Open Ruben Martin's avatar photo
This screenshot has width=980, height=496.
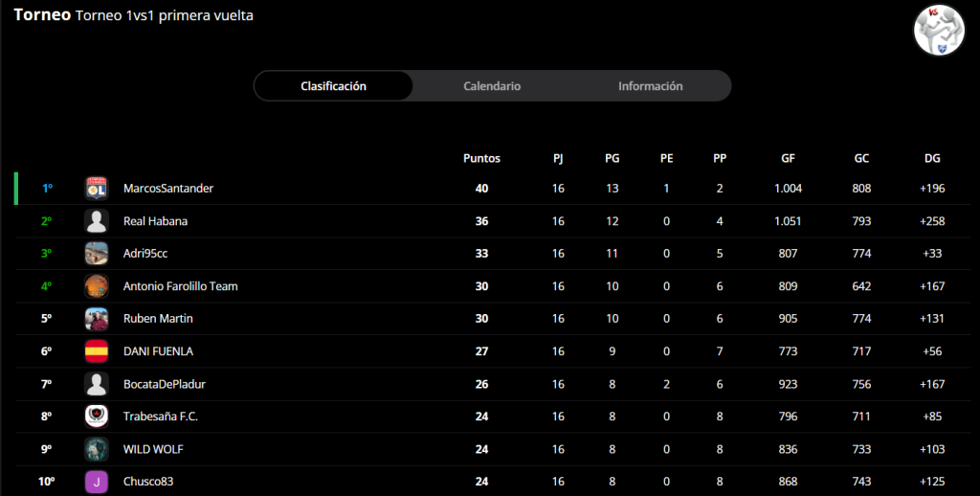click(97, 318)
